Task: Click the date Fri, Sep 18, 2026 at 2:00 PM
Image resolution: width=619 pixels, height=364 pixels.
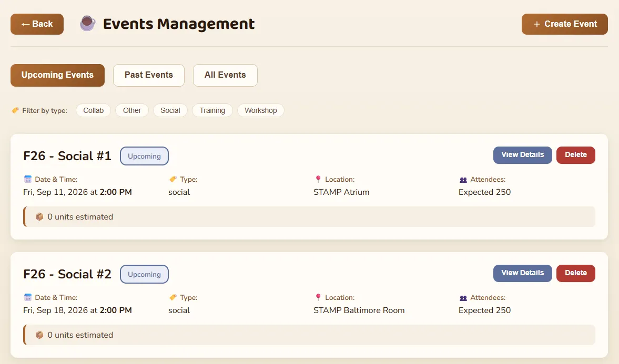Action: (77, 310)
